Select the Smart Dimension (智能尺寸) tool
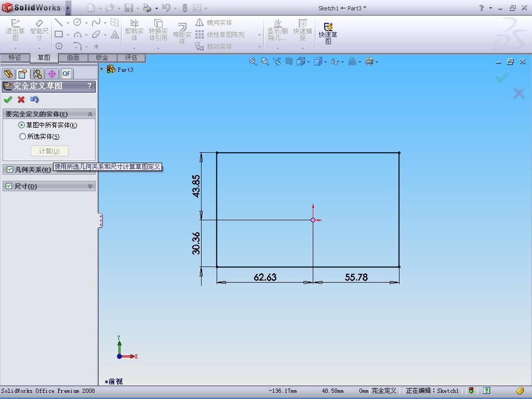This screenshot has height=399, width=532. click(39, 30)
